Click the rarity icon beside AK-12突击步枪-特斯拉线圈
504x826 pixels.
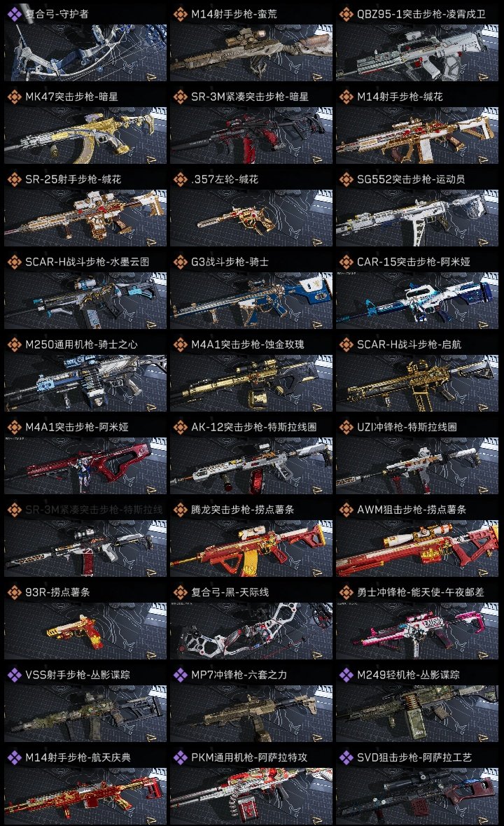[x=181, y=427]
